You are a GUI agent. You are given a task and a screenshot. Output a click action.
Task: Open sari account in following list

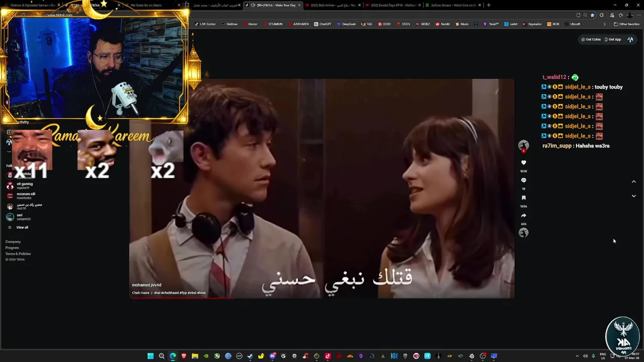click(19, 217)
